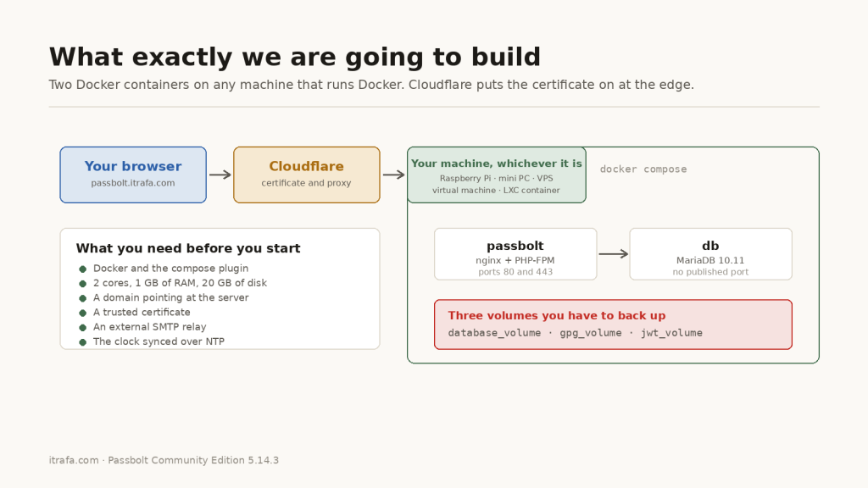Select the 'Your browser' box
Viewport: 868px width, 488px height.
133,175
